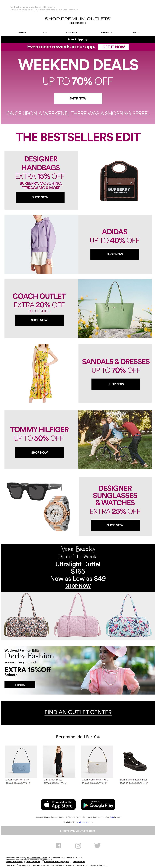This screenshot has width=155, height=868.
Task: Open the Coach Outlet Nolita 19 blue bag thumbnail
Action: pos(21,761)
